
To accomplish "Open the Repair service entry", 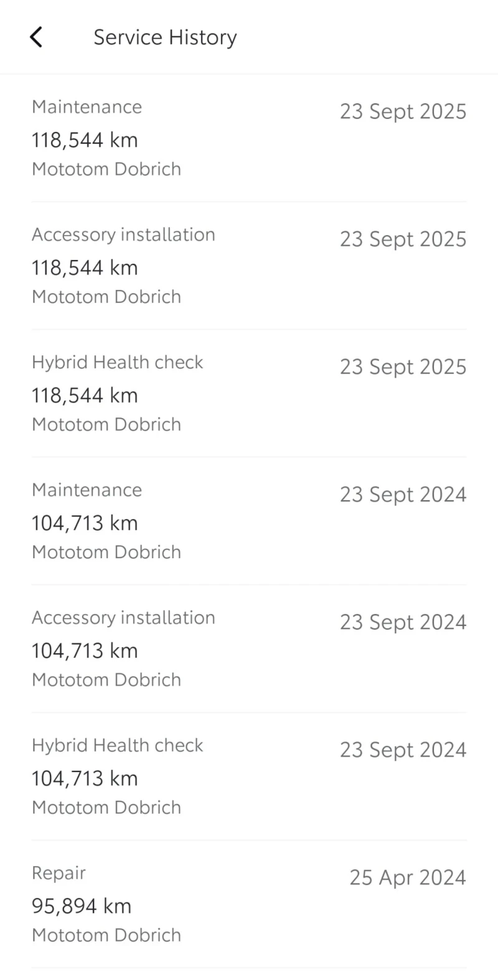I will pyautogui.click(x=59, y=873).
